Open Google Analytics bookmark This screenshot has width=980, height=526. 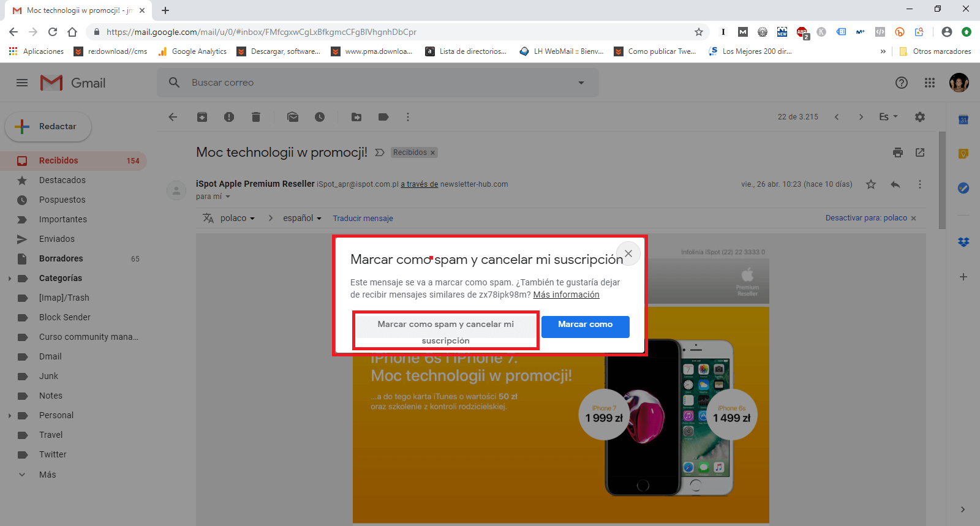tap(192, 51)
